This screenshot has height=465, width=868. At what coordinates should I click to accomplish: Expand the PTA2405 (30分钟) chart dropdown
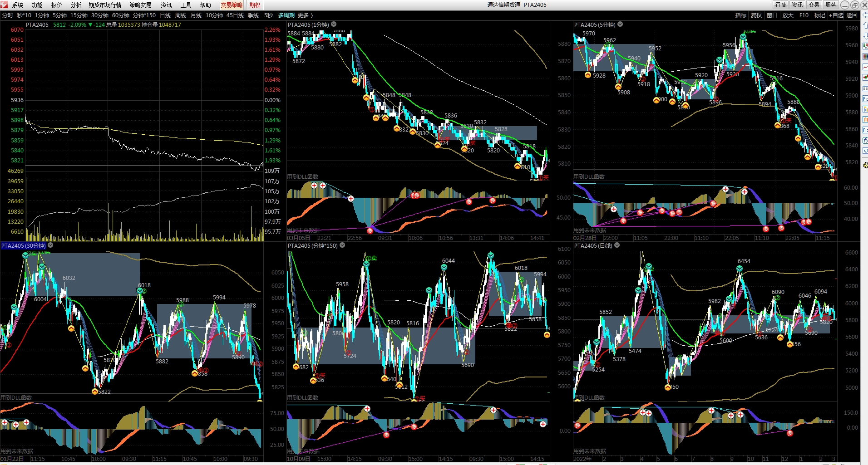tap(50, 245)
